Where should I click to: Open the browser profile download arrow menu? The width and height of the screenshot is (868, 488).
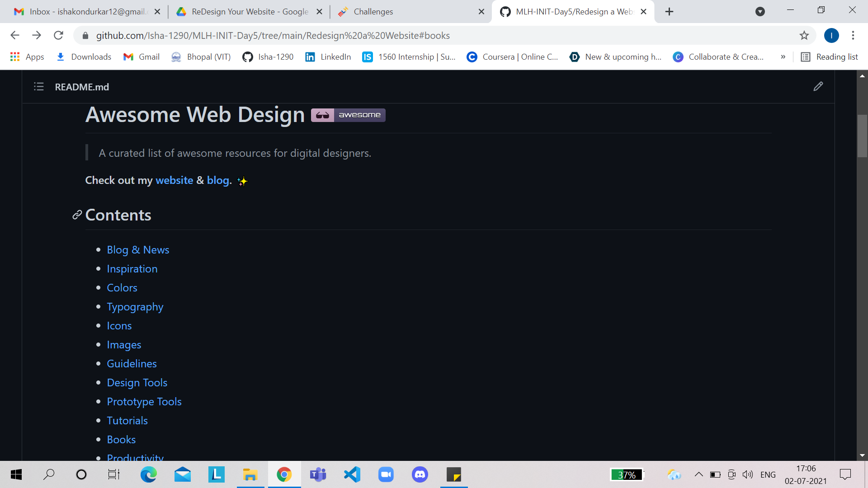tap(759, 11)
